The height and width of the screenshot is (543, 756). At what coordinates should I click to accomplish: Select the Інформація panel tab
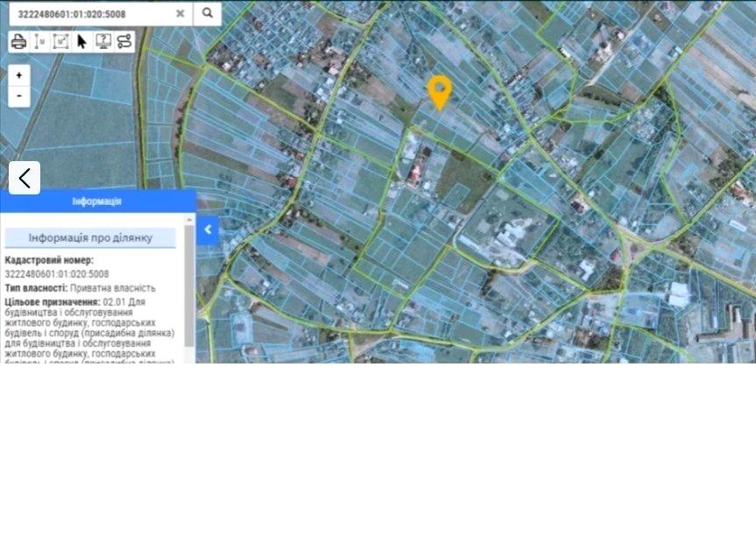point(96,201)
